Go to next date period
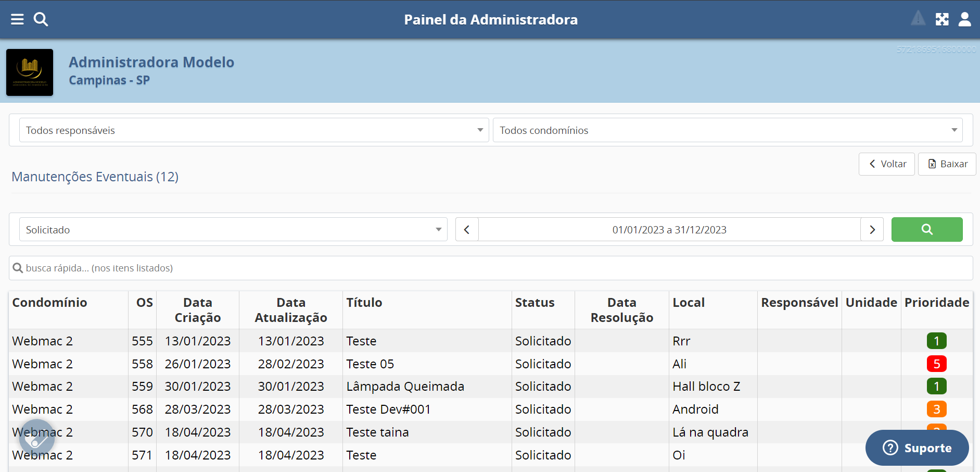980x472 pixels. tap(872, 230)
